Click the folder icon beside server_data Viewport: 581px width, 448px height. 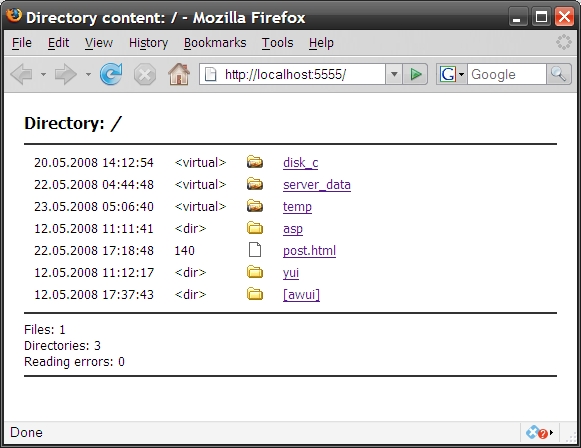(255, 184)
